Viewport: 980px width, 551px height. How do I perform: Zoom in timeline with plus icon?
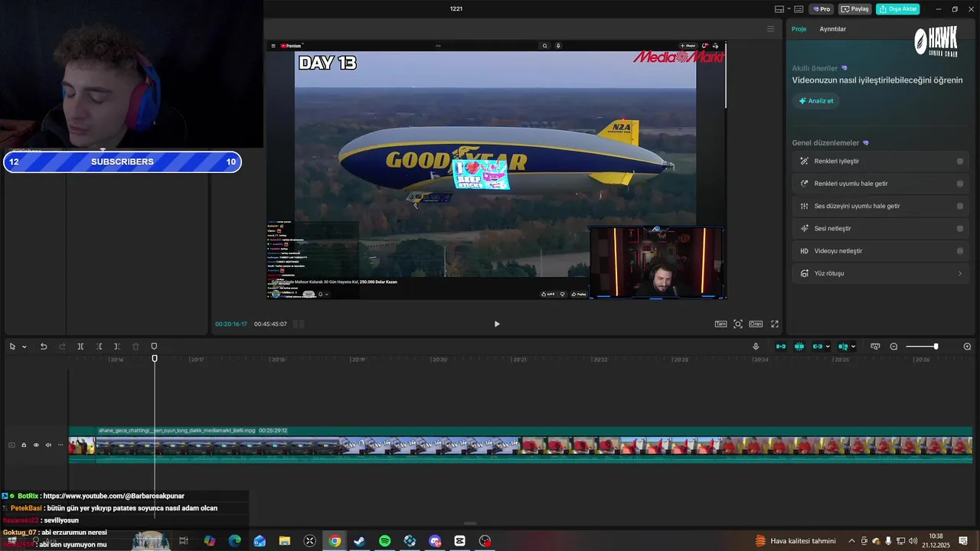967,347
